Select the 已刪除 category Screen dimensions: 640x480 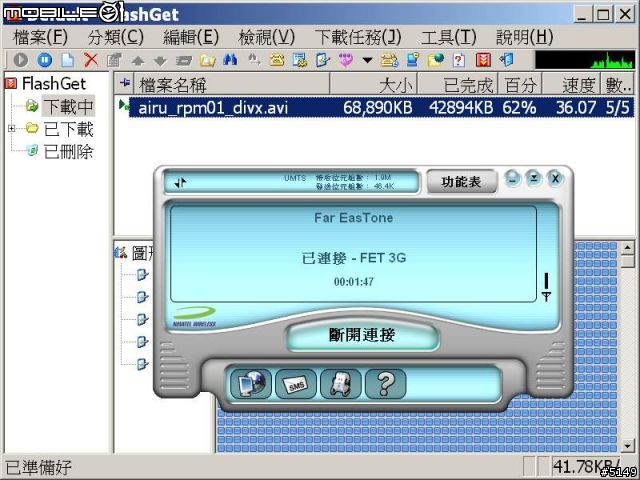(x=68, y=152)
